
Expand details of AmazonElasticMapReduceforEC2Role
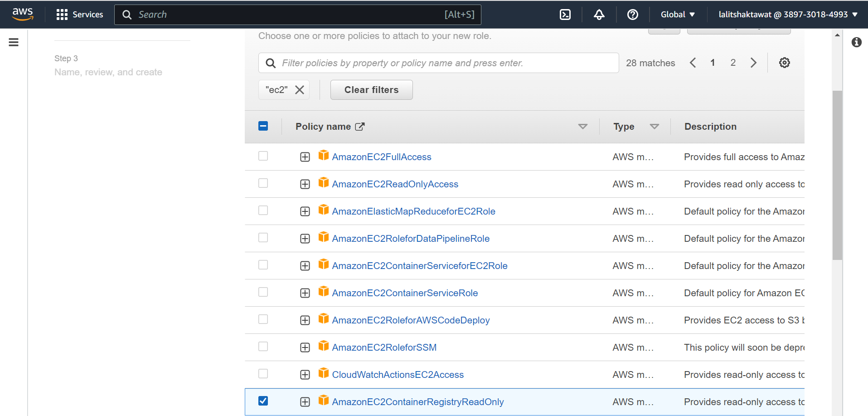click(x=305, y=211)
